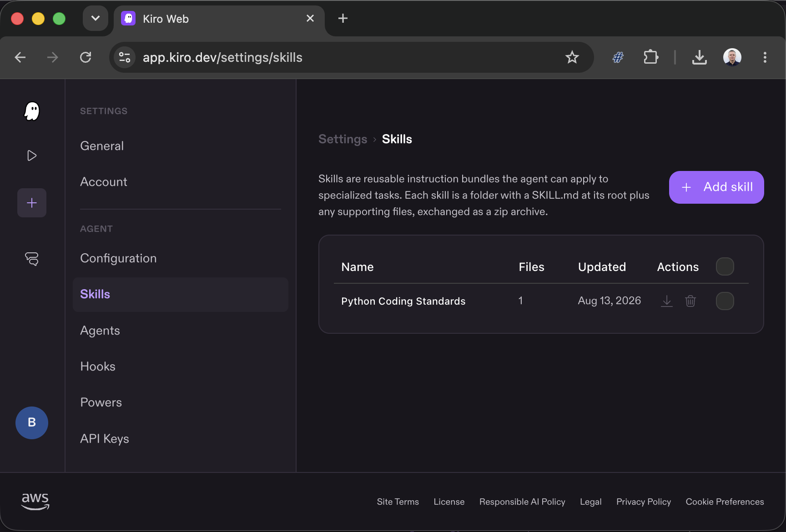Viewport: 786px width, 532px height.
Task: Open the Privacy Policy footer link
Action: point(644,502)
